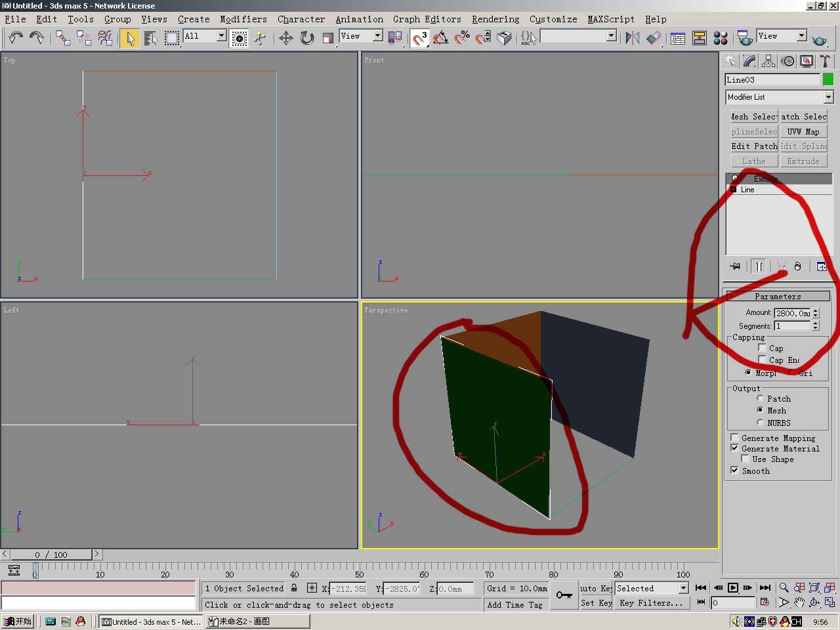This screenshot has height=630, width=840.
Task: Click Pin Stack icon under modifier stack
Action: point(735,266)
